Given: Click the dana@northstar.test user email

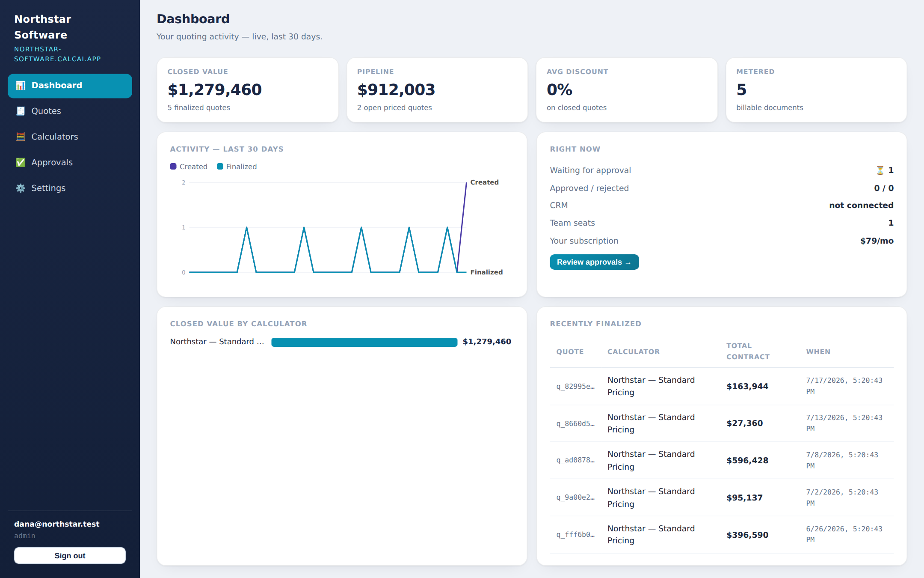Looking at the screenshot, I should pyautogui.click(x=57, y=524).
